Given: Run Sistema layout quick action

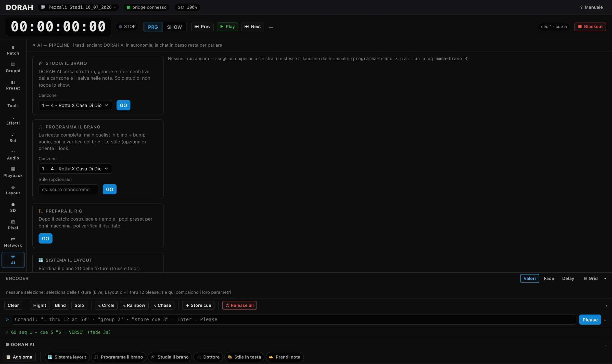Looking at the screenshot, I should [x=67, y=357].
